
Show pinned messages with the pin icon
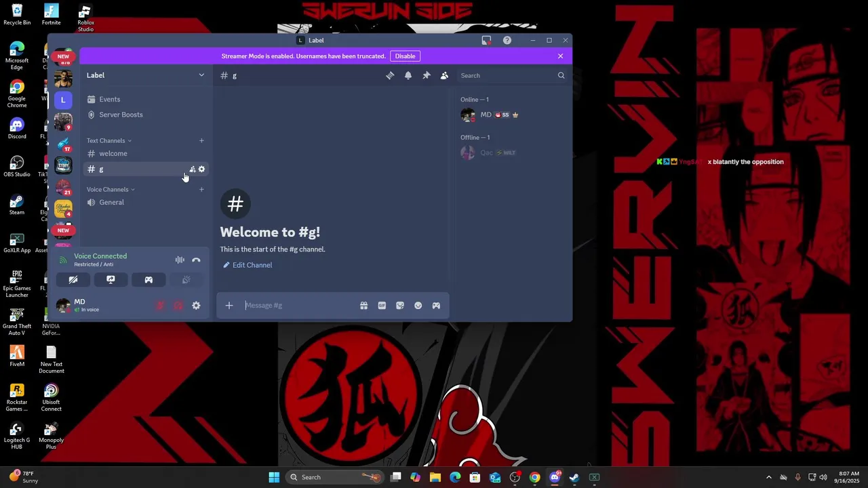[x=426, y=75]
